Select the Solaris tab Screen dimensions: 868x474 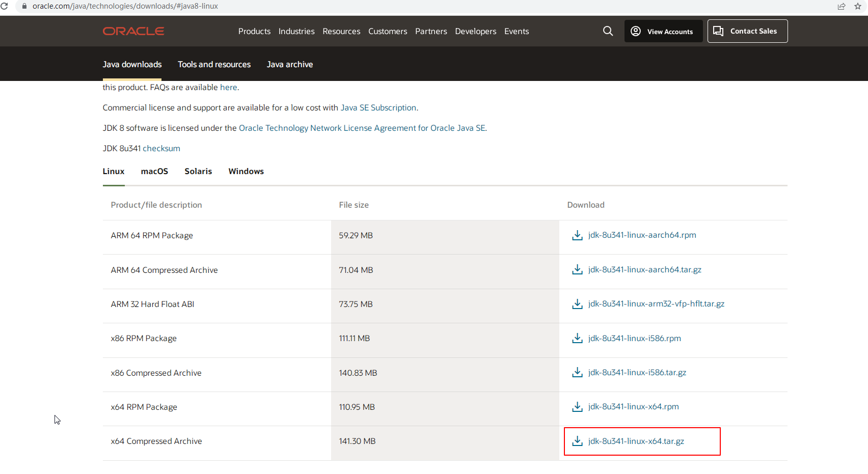point(198,172)
